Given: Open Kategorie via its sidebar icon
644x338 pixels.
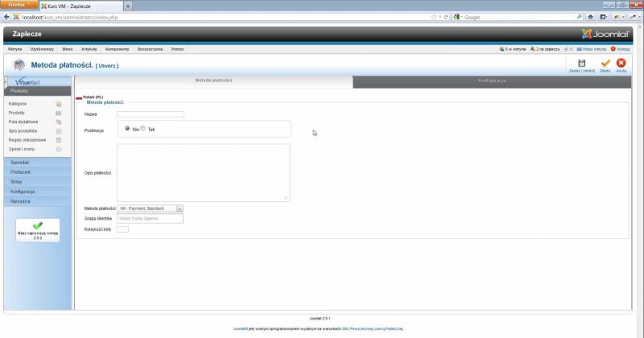Looking at the screenshot, I should pyautogui.click(x=58, y=104).
